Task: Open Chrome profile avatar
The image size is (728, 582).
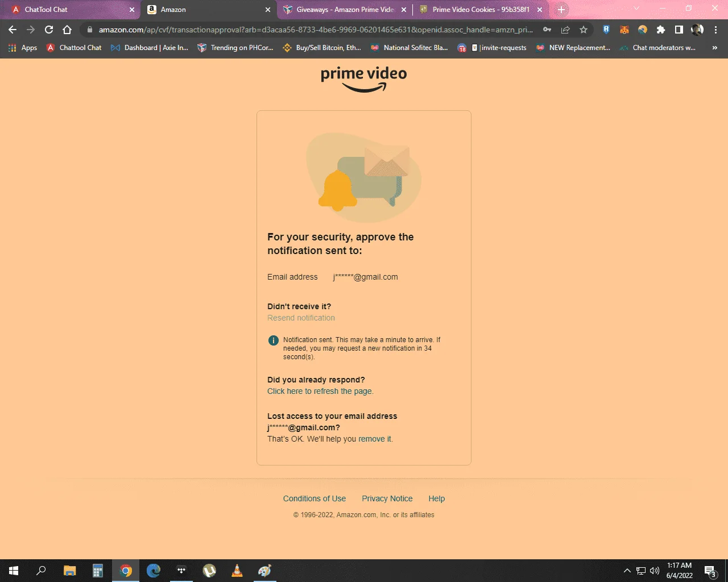Action: (697, 30)
